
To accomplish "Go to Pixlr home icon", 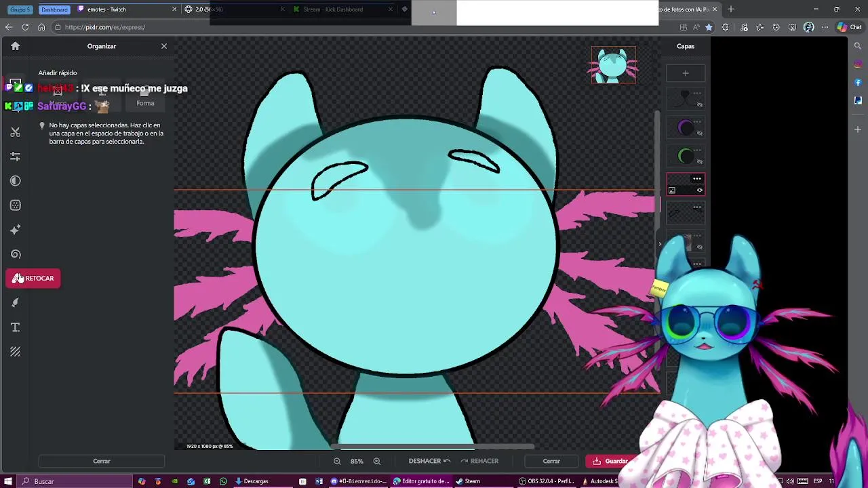I will pos(15,46).
